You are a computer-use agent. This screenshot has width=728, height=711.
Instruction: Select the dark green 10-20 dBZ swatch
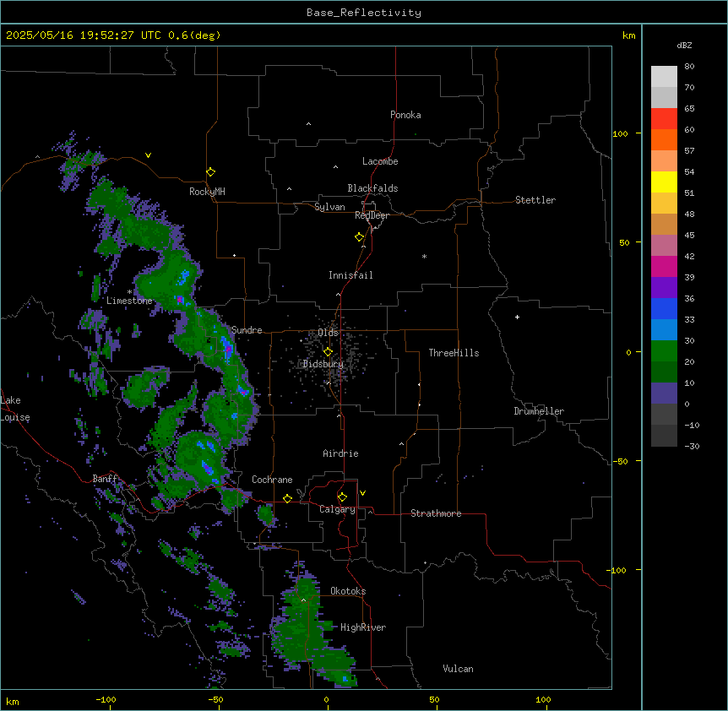(664, 372)
